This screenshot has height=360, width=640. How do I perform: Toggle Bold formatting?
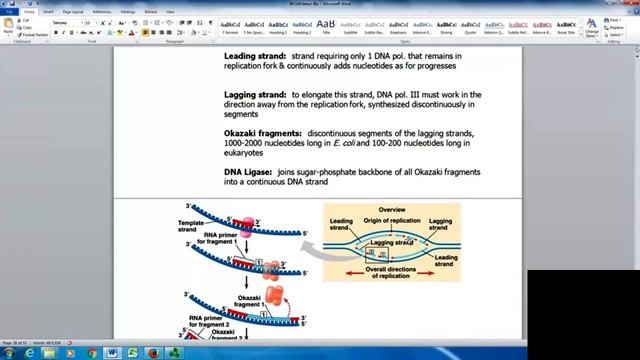(x=56, y=33)
